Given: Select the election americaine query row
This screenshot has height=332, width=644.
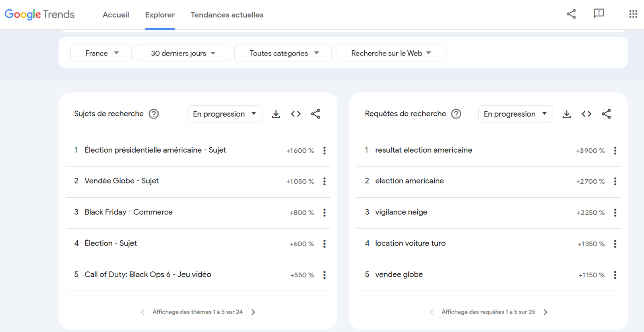Looking at the screenshot, I should pyautogui.click(x=488, y=181).
